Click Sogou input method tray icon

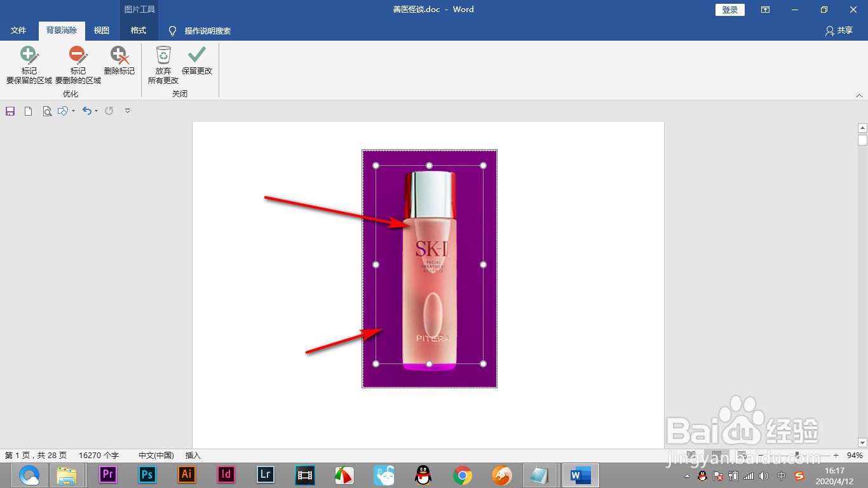point(799,476)
